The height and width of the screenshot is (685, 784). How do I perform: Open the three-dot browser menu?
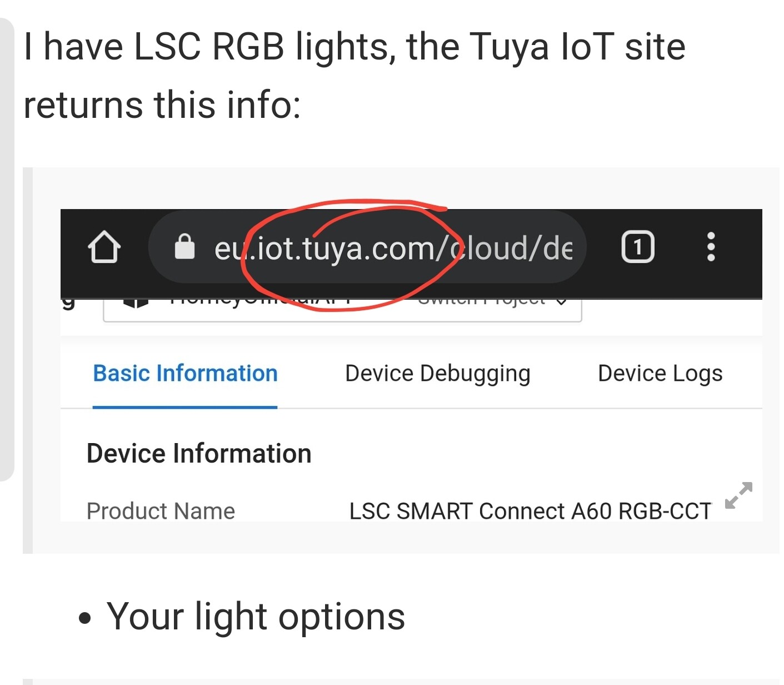tap(711, 247)
